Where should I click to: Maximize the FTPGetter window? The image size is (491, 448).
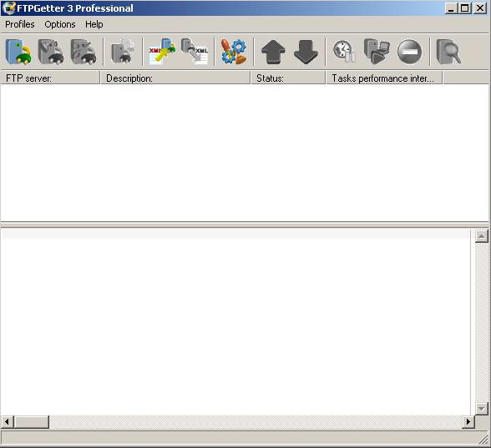pos(464,8)
